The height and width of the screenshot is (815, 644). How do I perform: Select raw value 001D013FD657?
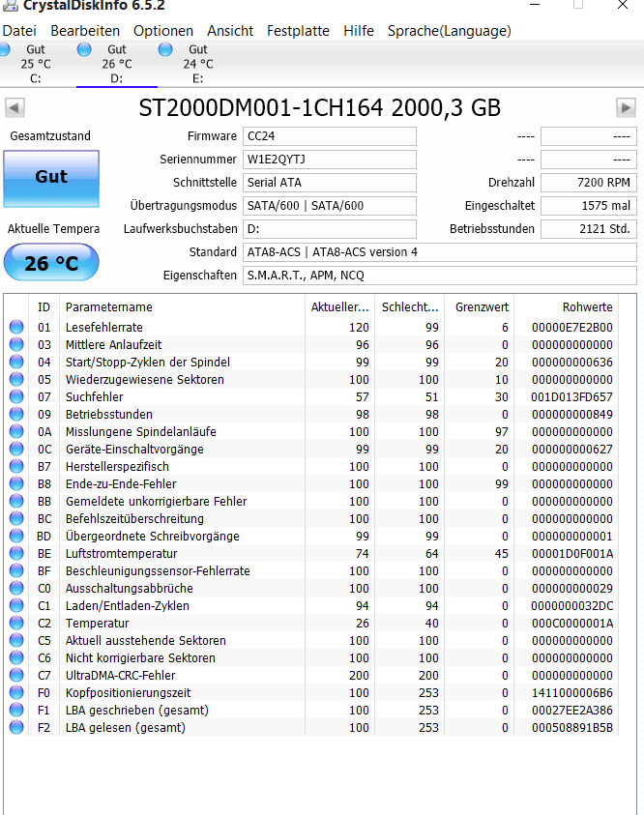[571, 397]
